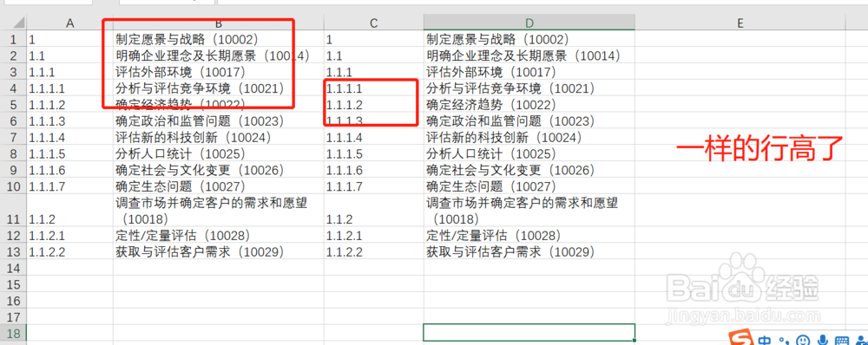Select row 6 header
The image size is (868, 345).
click(x=13, y=120)
